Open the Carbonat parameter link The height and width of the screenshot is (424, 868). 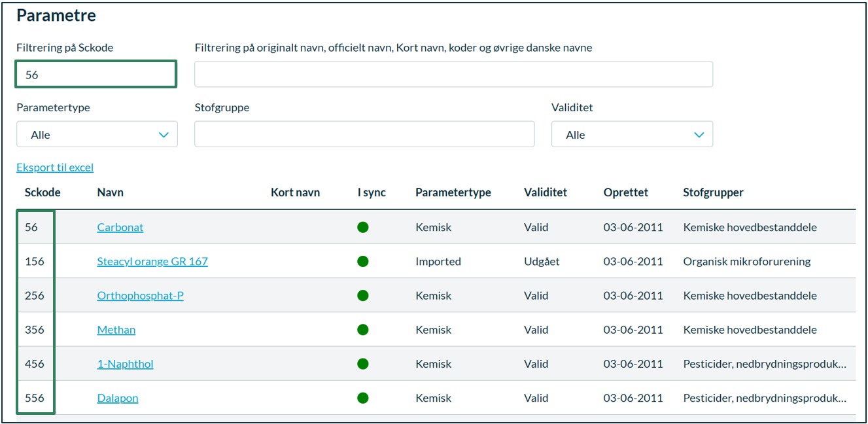(x=120, y=228)
